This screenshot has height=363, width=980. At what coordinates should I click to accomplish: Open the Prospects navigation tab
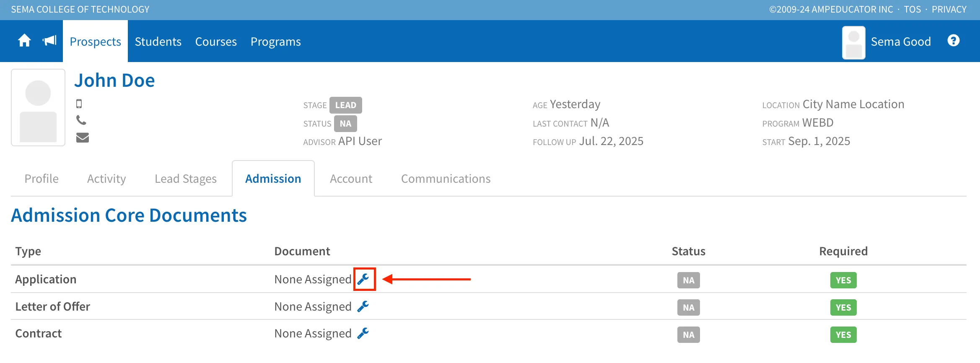[x=95, y=41]
